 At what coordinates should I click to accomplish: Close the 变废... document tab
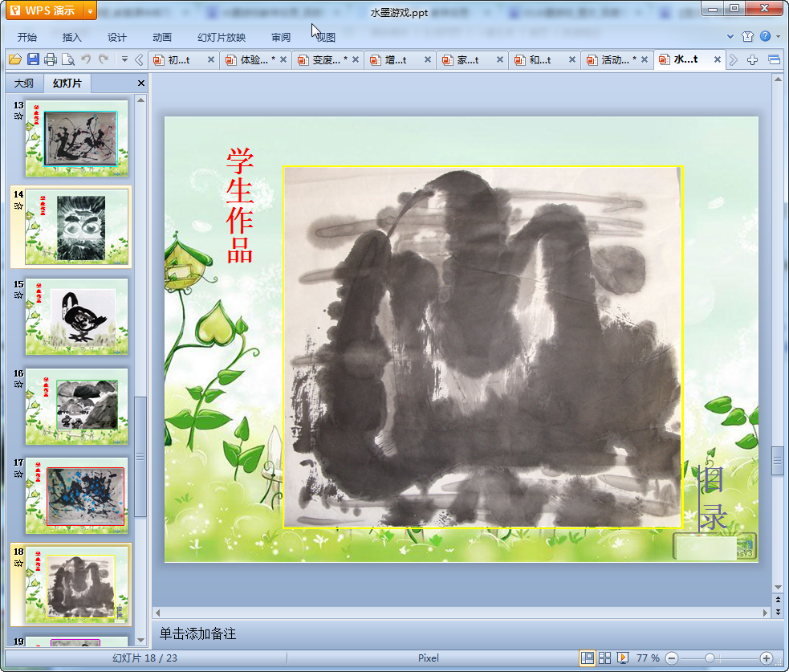click(x=356, y=60)
